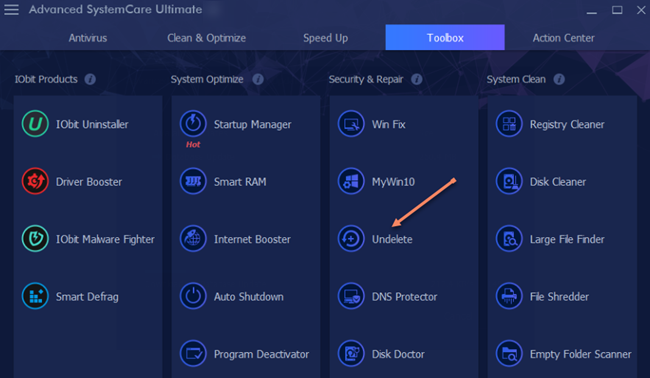Click the DNS Protector icon
Viewport: 650px width, 378px height.
[351, 296]
